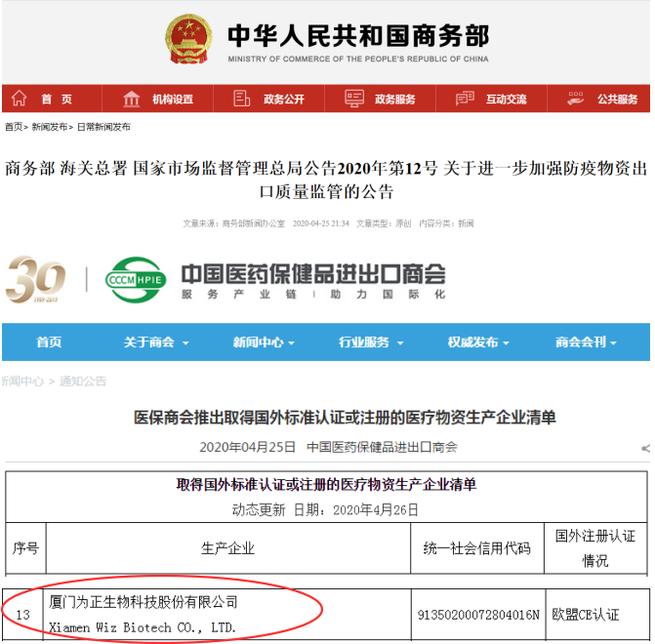
Task: Click 文章类型：原创 text
Action: 384,223
